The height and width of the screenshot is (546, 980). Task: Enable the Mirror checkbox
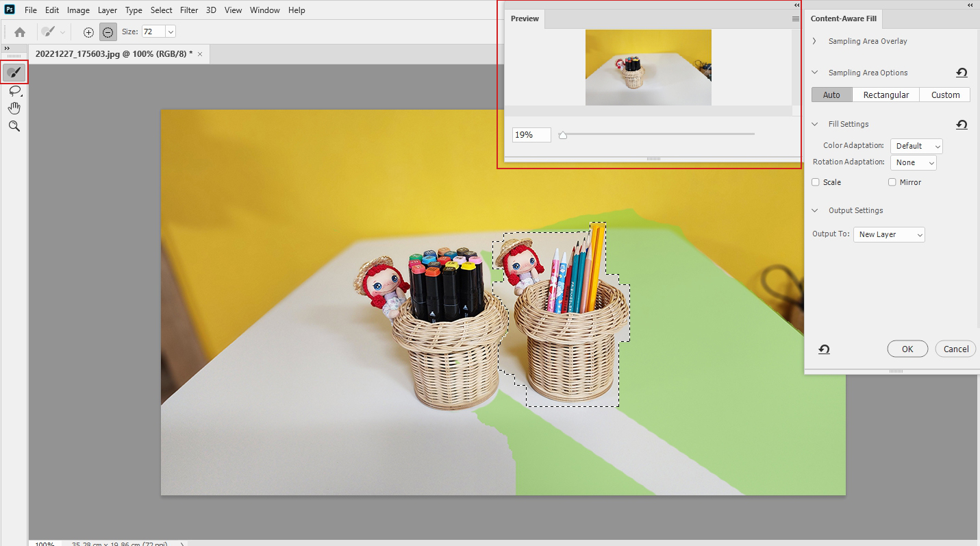point(892,182)
